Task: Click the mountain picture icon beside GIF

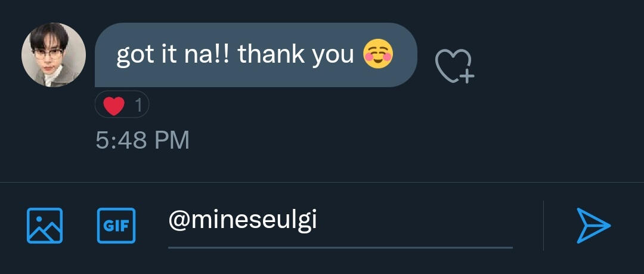Action: point(45,226)
